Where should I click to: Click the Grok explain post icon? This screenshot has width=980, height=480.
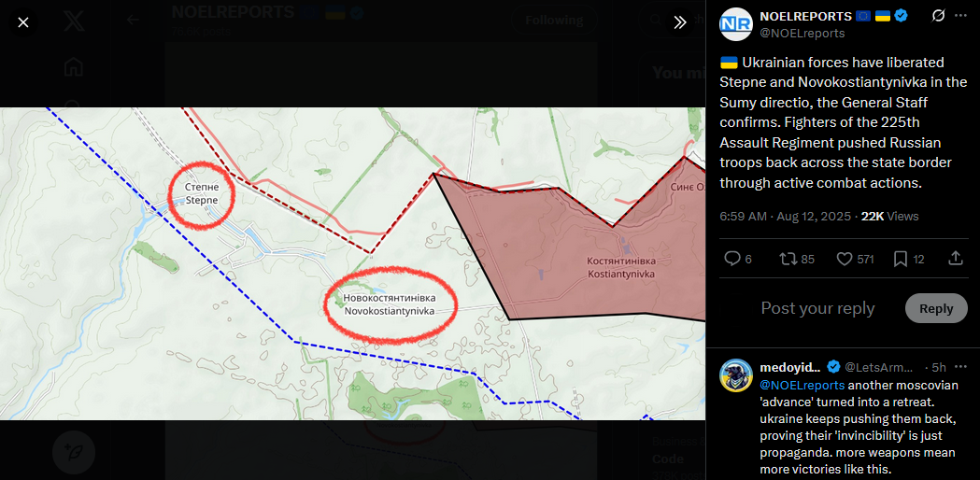pos(938,16)
